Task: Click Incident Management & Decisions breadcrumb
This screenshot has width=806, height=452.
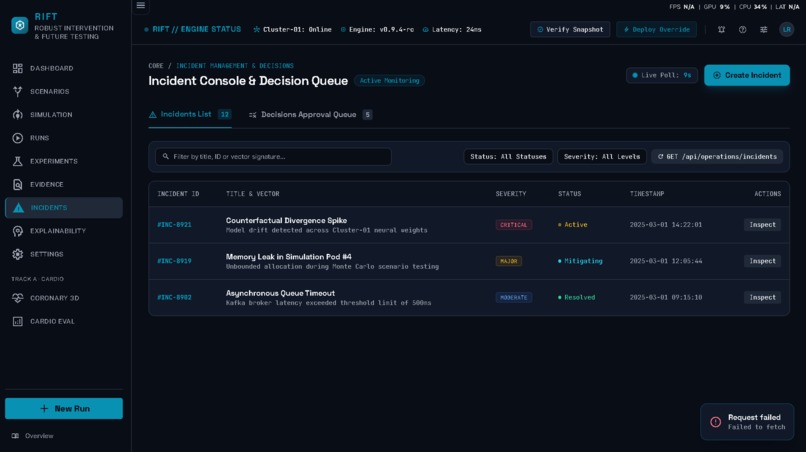Action: click(x=235, y=66)
